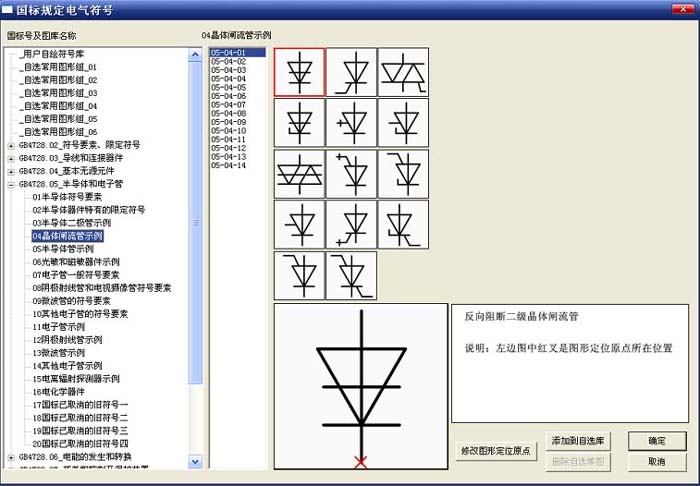The width and height of the screenshot is (700, 486).
Task: Select 05-04-14 in the symbol list
Action: coord(228,166)
